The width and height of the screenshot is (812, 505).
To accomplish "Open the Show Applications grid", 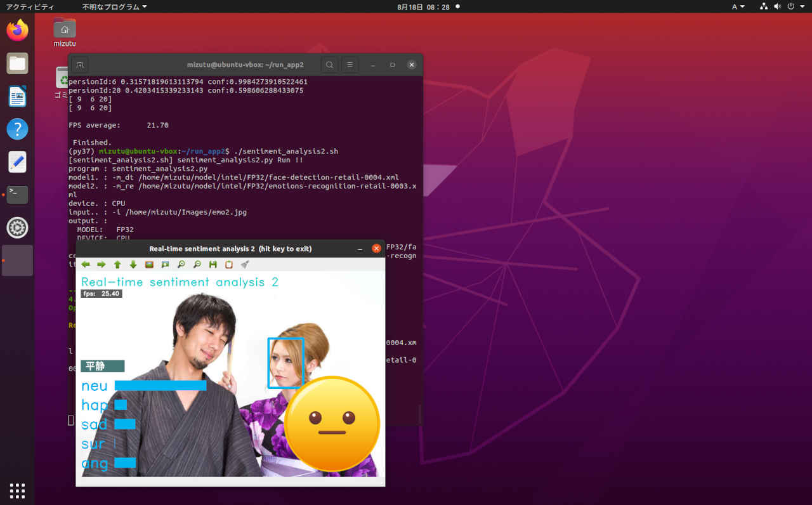I will 17,490.
